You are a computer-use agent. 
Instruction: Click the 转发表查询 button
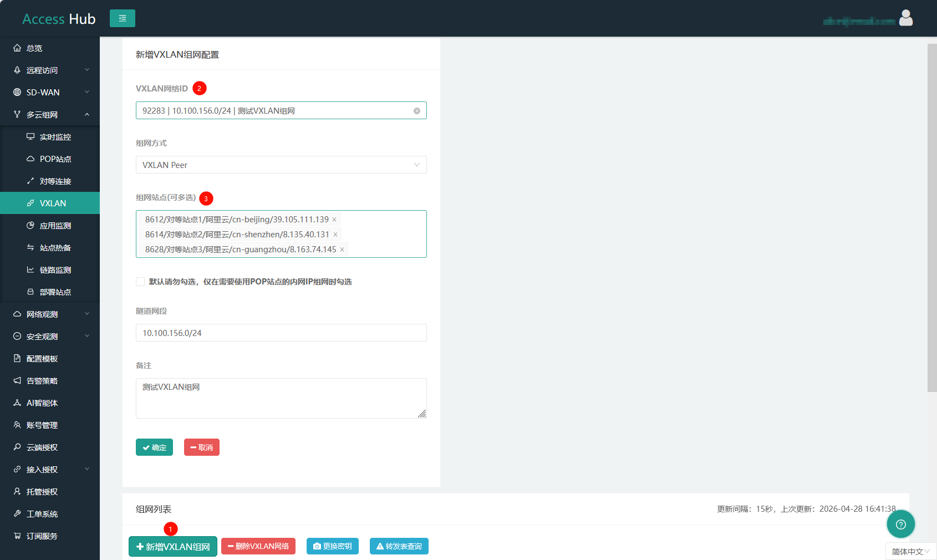tap(399, 546)
